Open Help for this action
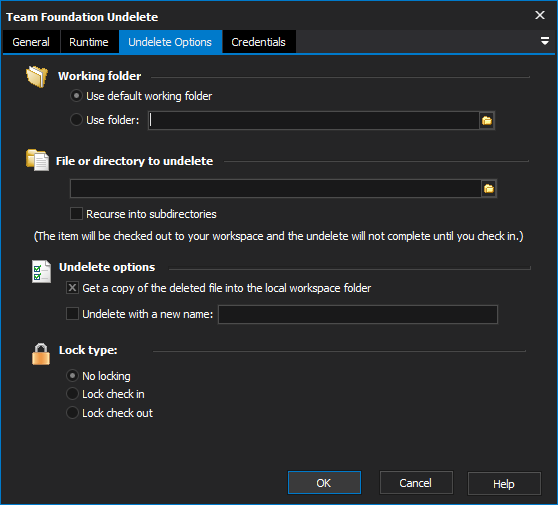Image resolution: width=558 pixels, height=505 pixels. point(504,484)
